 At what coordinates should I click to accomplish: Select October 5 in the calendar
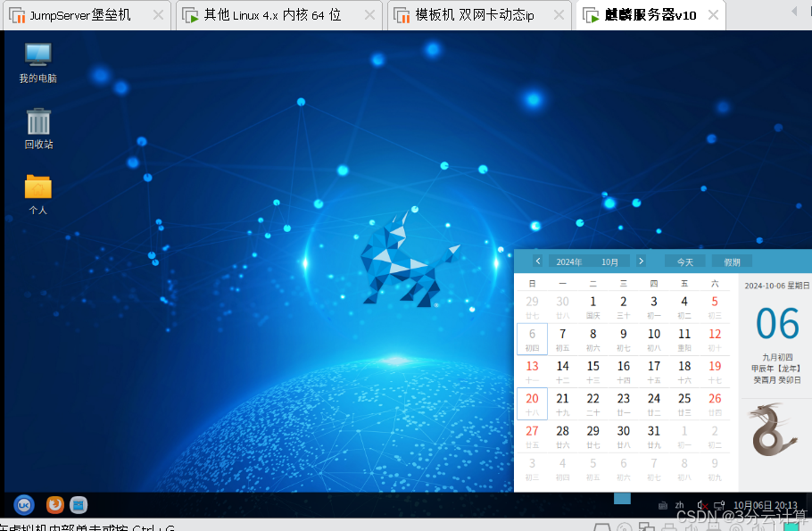(x=715, y=307)
